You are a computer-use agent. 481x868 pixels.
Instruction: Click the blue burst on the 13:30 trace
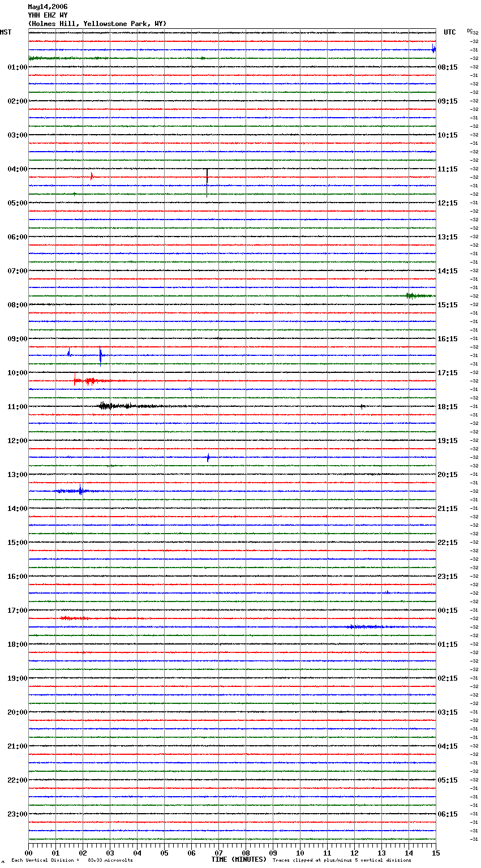coord(79,491)
